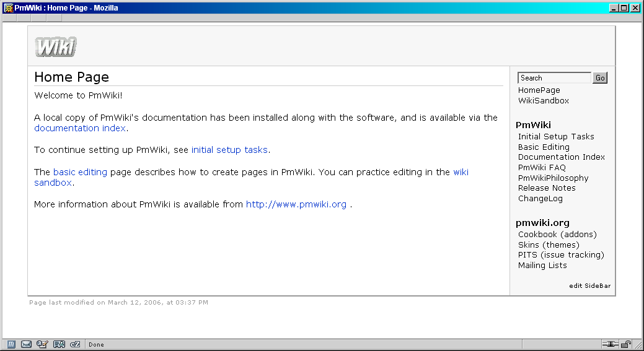
Task: Browse Skins (themes) link
Action: (x=549, y=245)
